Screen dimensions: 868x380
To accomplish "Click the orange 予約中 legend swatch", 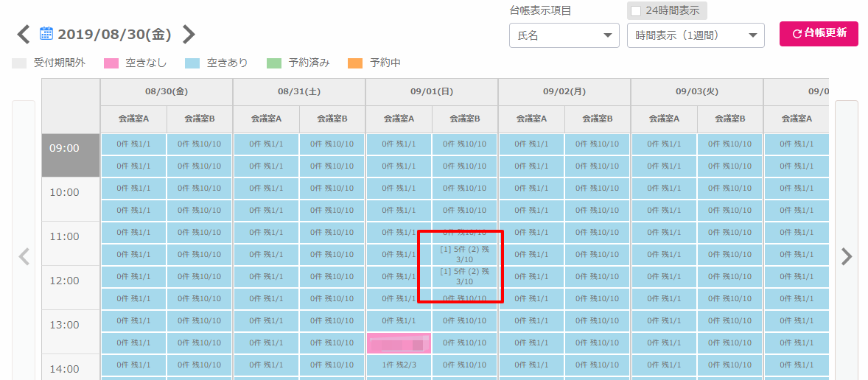I will [355, 63].
